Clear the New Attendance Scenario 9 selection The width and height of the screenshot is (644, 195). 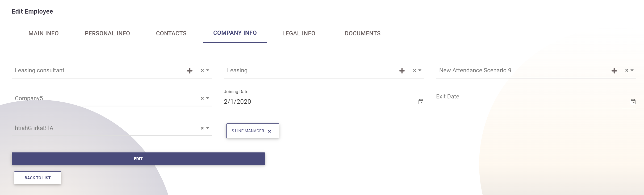[x=627, y=70]
